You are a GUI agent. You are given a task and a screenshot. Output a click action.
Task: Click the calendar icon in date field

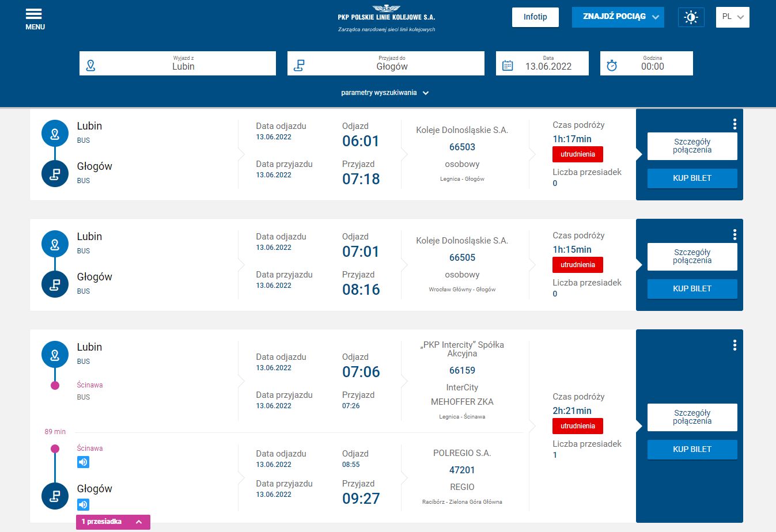508,66
